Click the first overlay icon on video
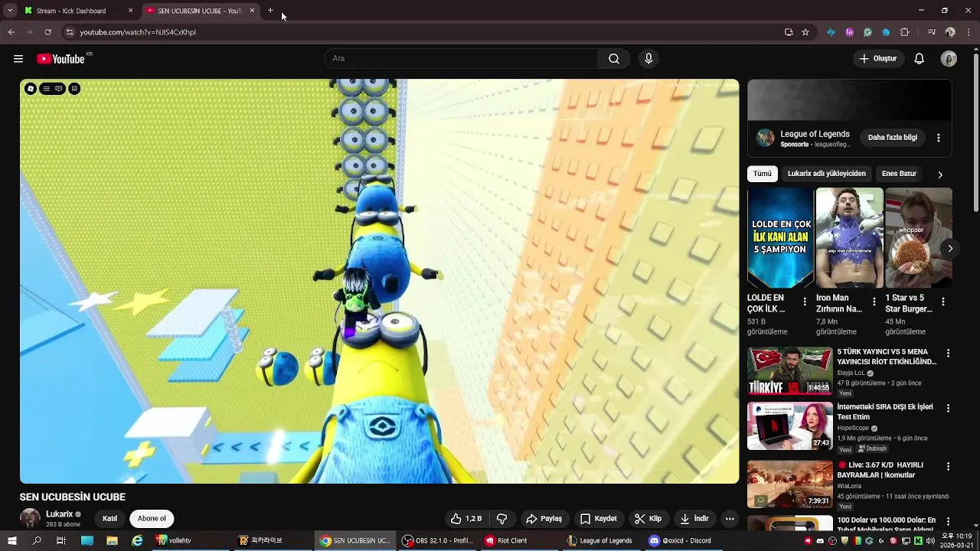Screen dimensions: 980x551 31,89
